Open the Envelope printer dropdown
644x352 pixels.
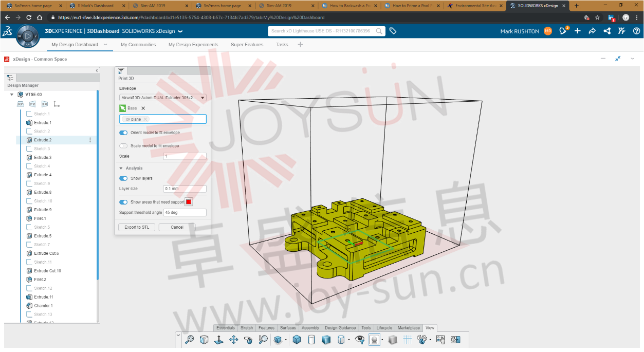[163, 98]
